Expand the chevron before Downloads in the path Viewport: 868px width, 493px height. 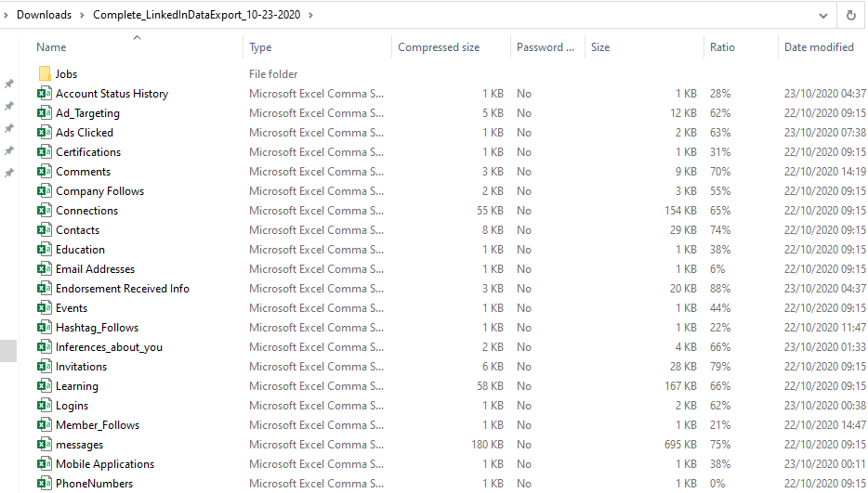(x=7, y=15)
